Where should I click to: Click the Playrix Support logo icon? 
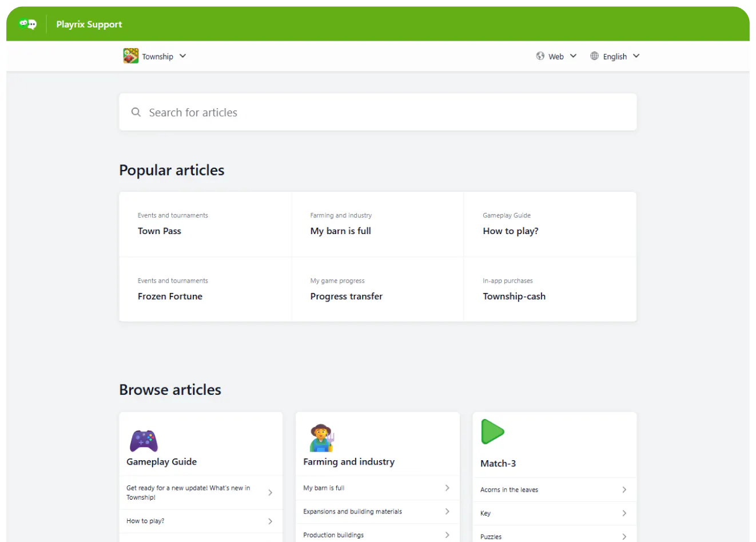coord(27,24)
